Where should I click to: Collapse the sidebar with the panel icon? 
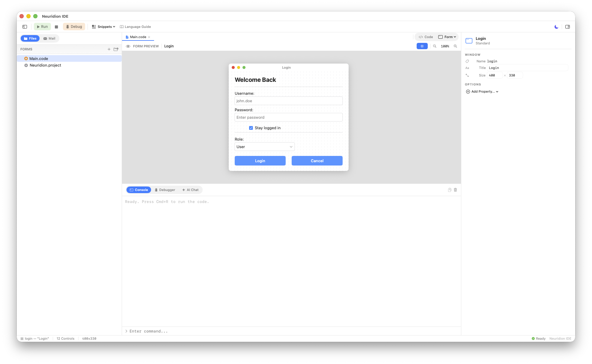(x=24, y=26)
